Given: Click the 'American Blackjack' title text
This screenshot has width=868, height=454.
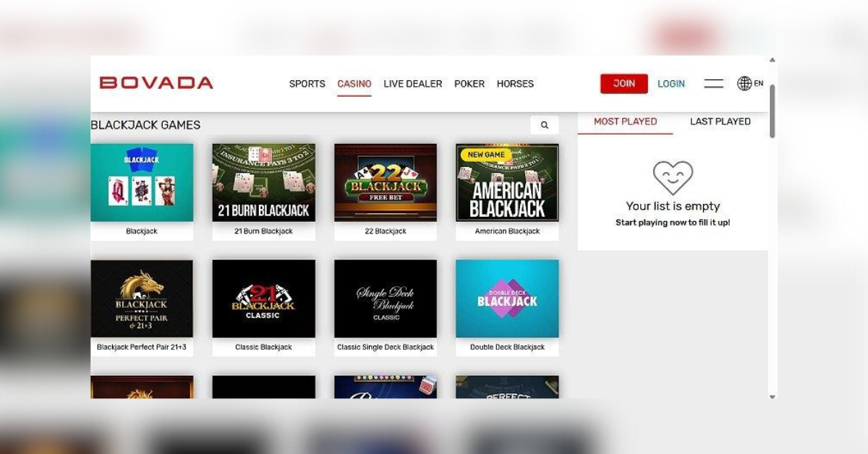Looking at the screenshot, I should point(507,231).
